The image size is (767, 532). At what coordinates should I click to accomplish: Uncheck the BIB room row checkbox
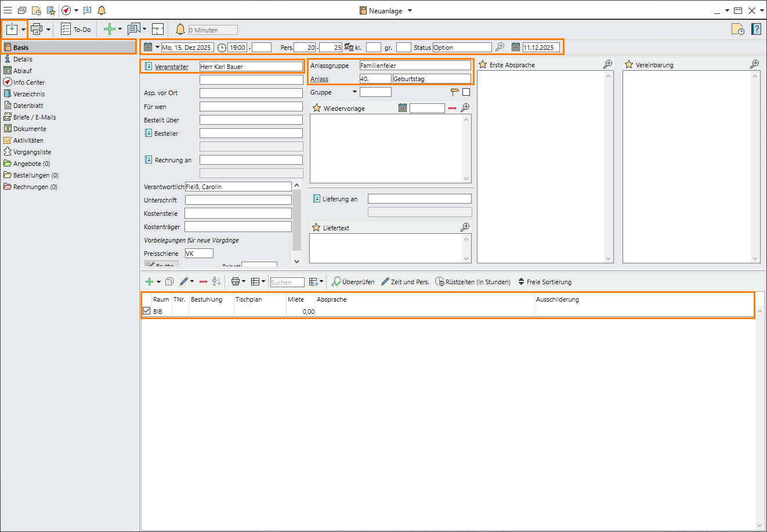[146, 312]
